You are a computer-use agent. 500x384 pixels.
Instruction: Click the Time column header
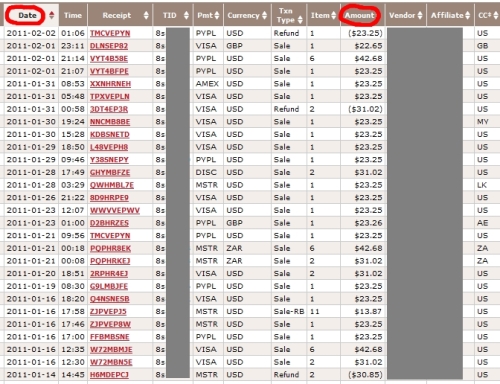73,15
